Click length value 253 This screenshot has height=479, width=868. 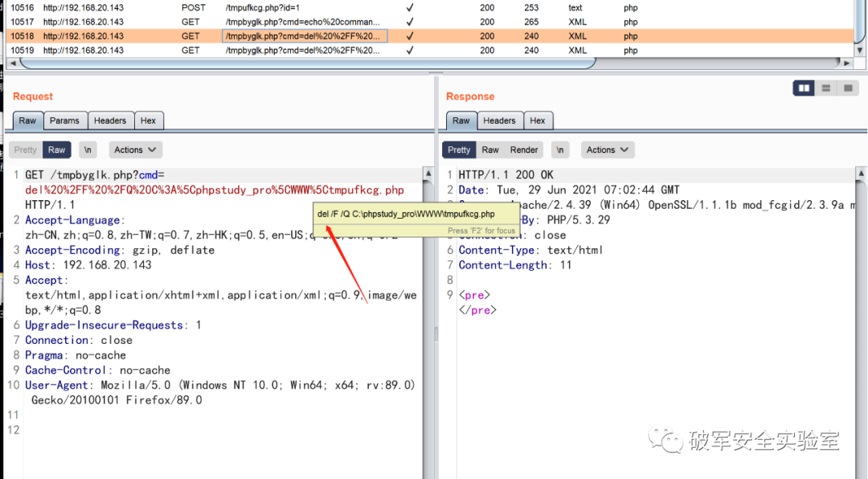pos(531,8)
